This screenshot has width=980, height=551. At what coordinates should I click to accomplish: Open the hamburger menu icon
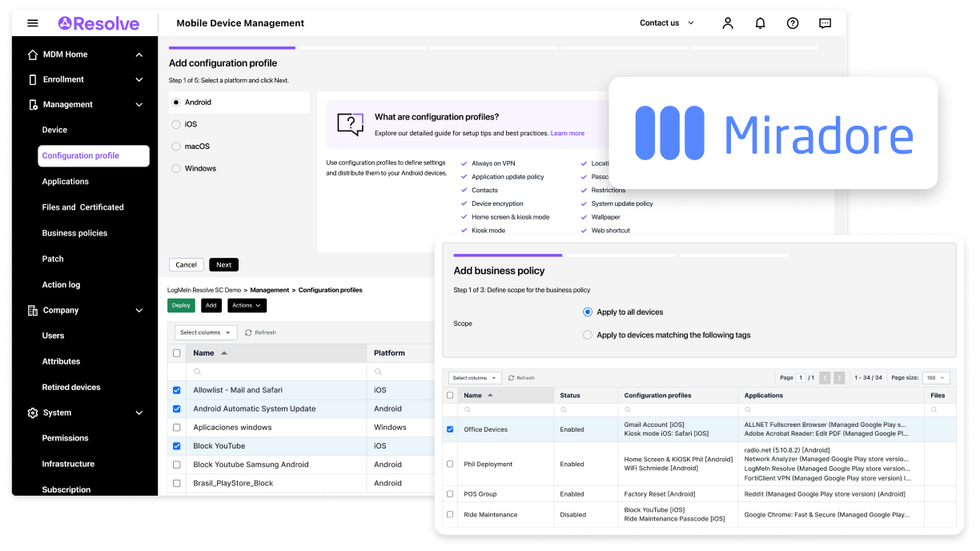[x=32, y=22]
